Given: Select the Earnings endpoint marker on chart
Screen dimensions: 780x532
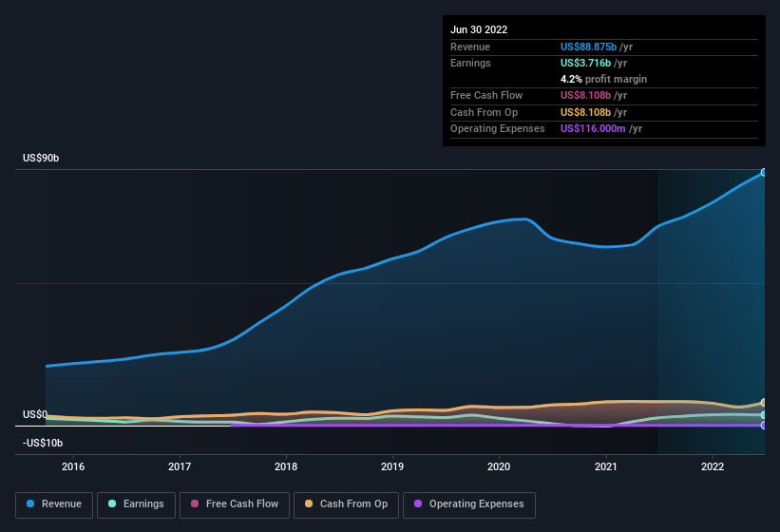Looking at the screenshot, I should pos(764,414).
